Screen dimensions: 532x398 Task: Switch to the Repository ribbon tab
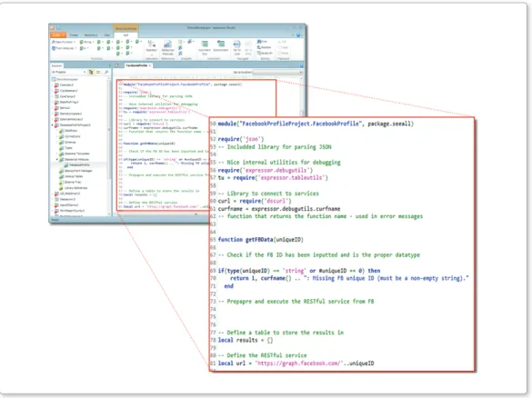(91, 35)
